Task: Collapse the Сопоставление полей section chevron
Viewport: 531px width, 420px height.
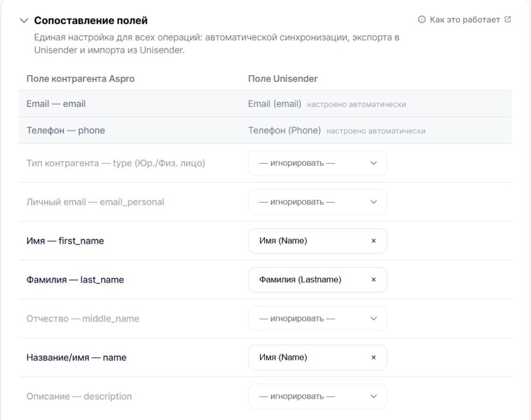Action: (24, 21)
